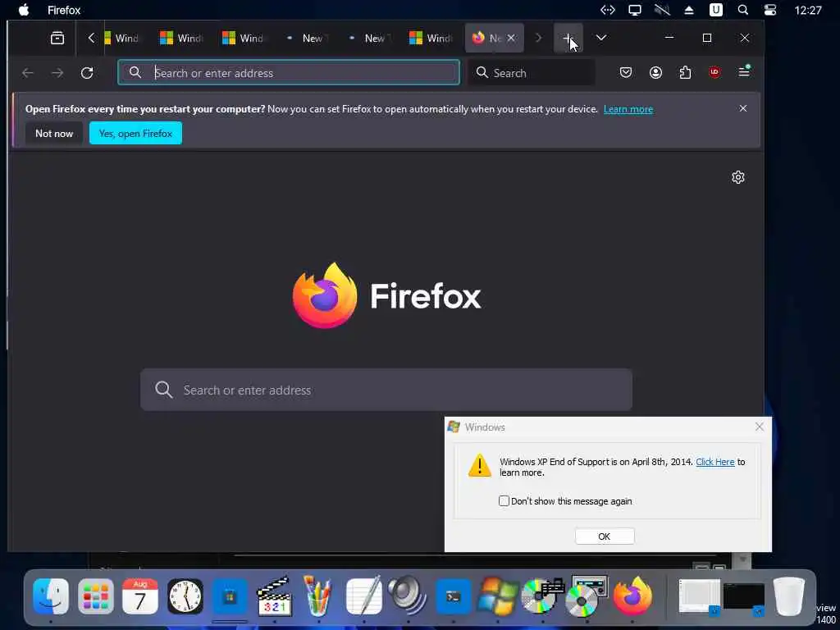
Task: Check Don't show this message again
Action: pos(504,501)
